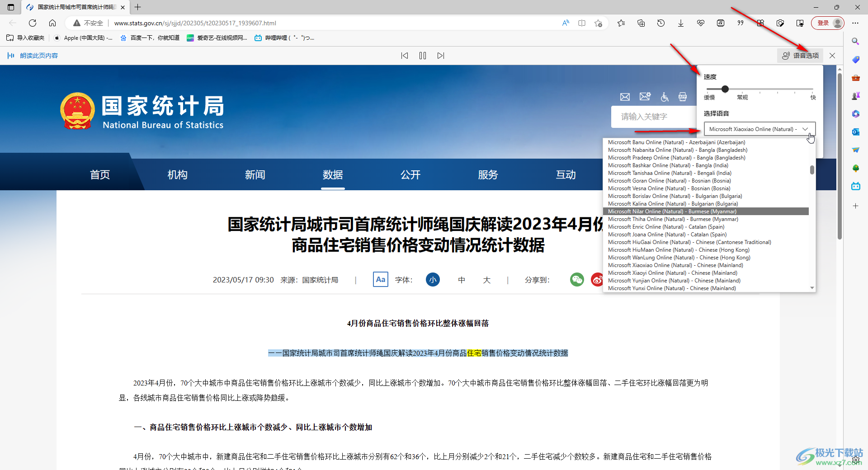Open 爱奇艺 bookmark
The height and width of the screenshot is (470, 868).
(x=217, y=38)
